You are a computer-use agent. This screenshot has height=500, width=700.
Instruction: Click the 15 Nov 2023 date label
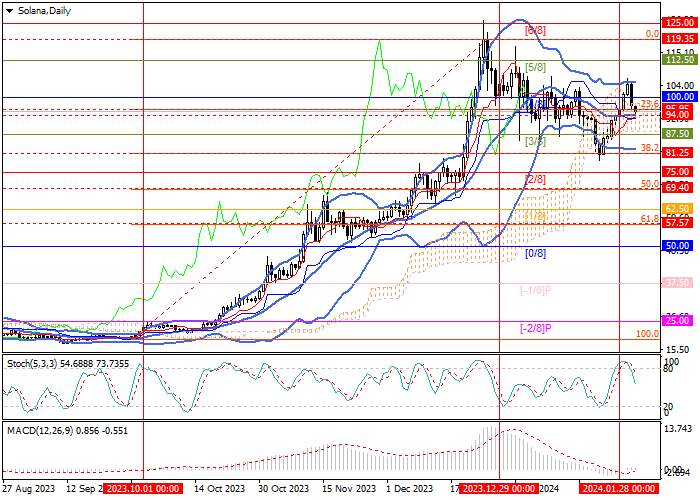coord(349,489)
